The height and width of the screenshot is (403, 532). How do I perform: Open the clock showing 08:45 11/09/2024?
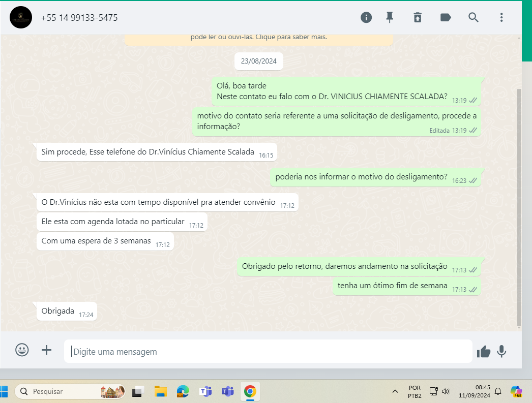475,391
